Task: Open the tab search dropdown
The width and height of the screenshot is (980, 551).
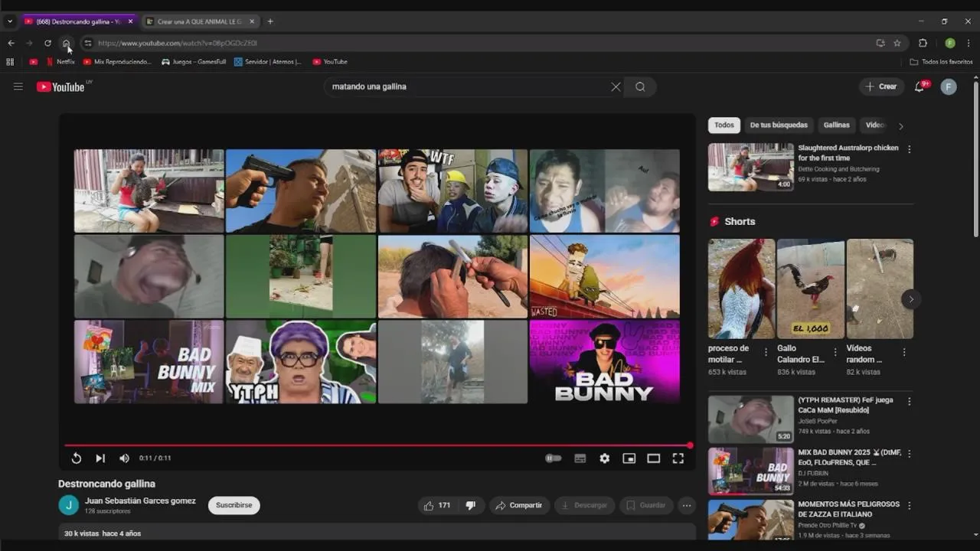Action: click(x=10, y=21)
